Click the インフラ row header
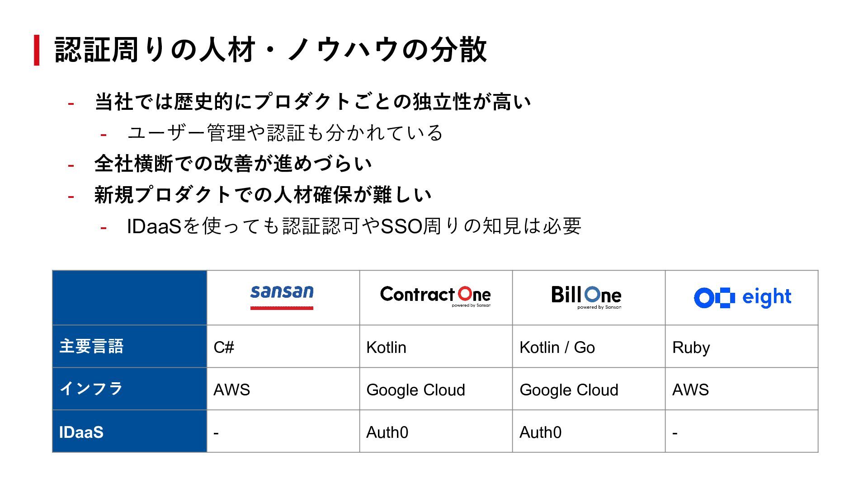868x488 pixels. (91, 389)
